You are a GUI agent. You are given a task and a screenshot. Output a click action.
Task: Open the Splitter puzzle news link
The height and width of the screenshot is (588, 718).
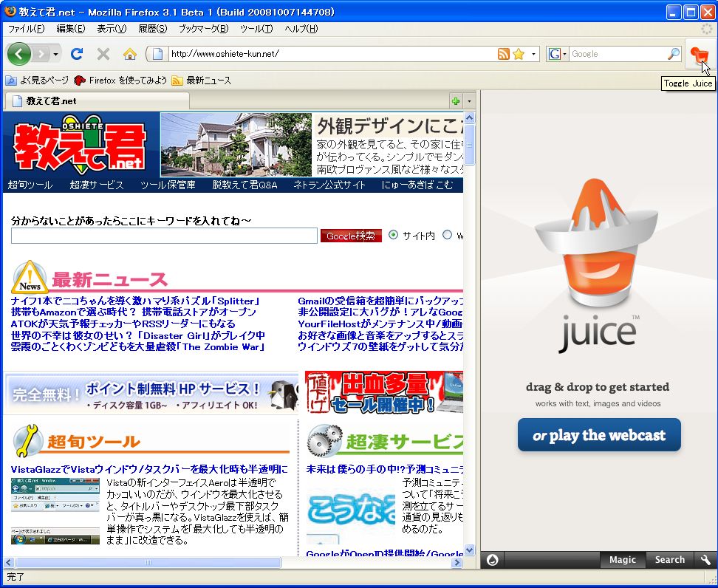135,301
